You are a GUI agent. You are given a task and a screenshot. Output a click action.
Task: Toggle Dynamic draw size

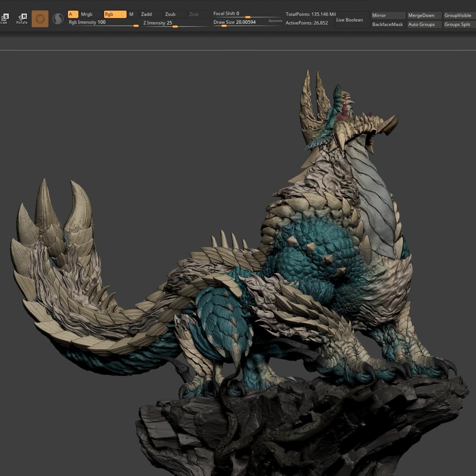[x=275, y=21]
